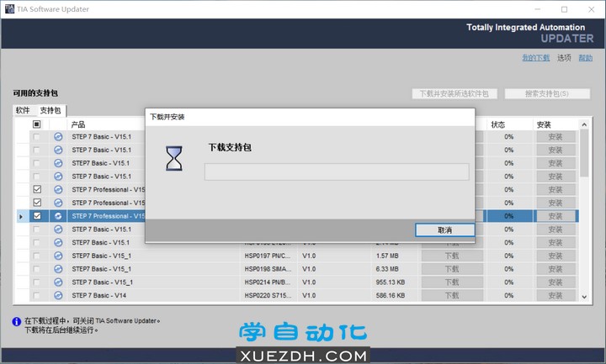Click the update icon in the HSP0198 row

click(58, 269)
